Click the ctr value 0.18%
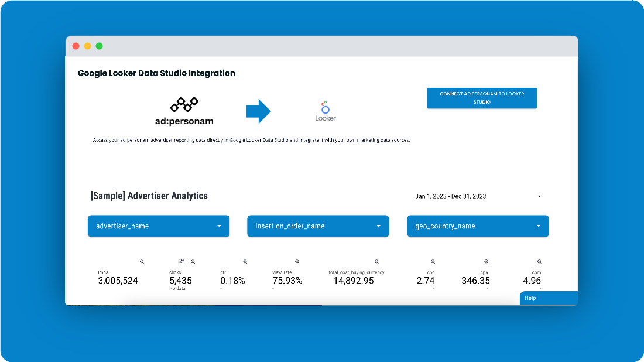The image size is (644, 362). (232, 281)
